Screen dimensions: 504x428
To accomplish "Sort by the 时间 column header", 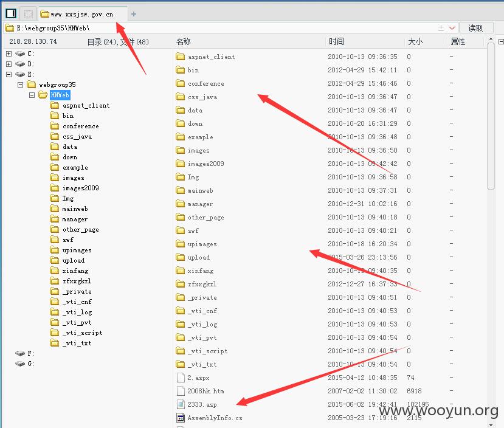I will pyautogui.click(x=336, y=41).
